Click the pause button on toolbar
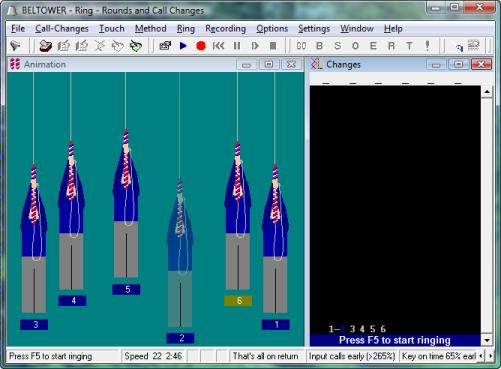 click(237, 46)
